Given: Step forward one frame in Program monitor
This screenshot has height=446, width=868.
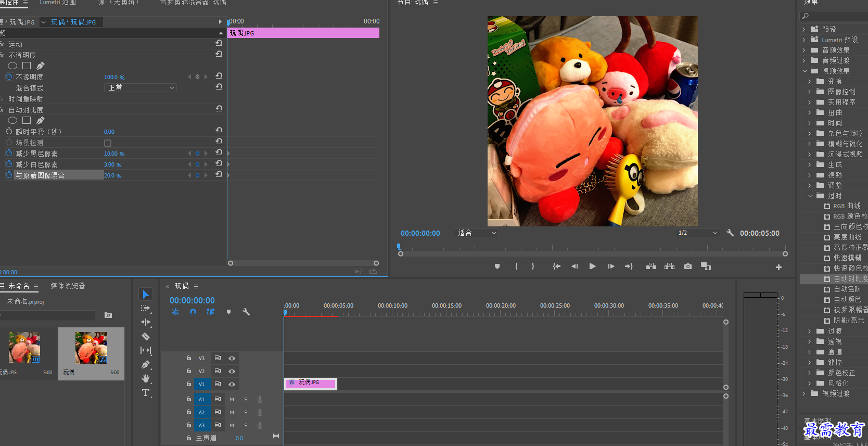Looking at the screenshot, I should pos(611,266).
